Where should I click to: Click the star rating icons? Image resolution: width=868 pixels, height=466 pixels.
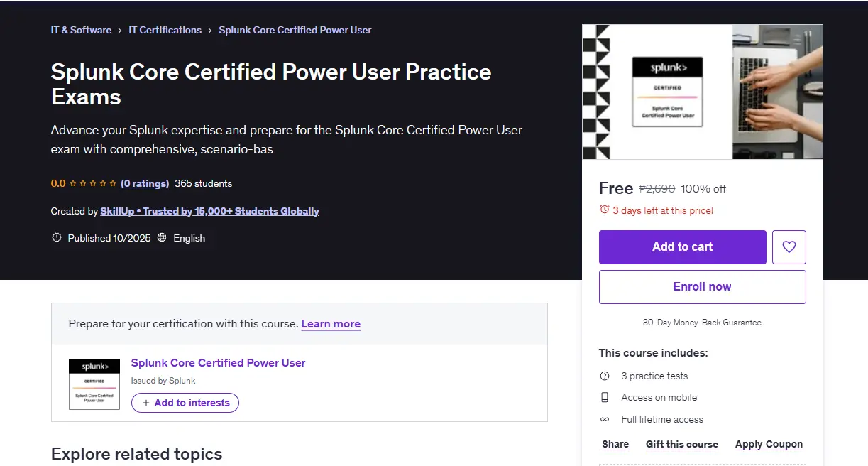click(93, 183)
